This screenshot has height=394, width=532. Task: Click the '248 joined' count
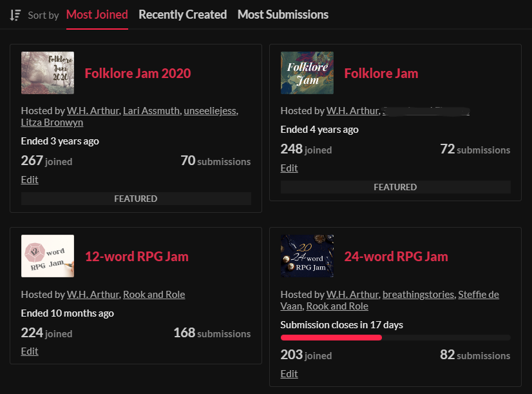[306, 149]
